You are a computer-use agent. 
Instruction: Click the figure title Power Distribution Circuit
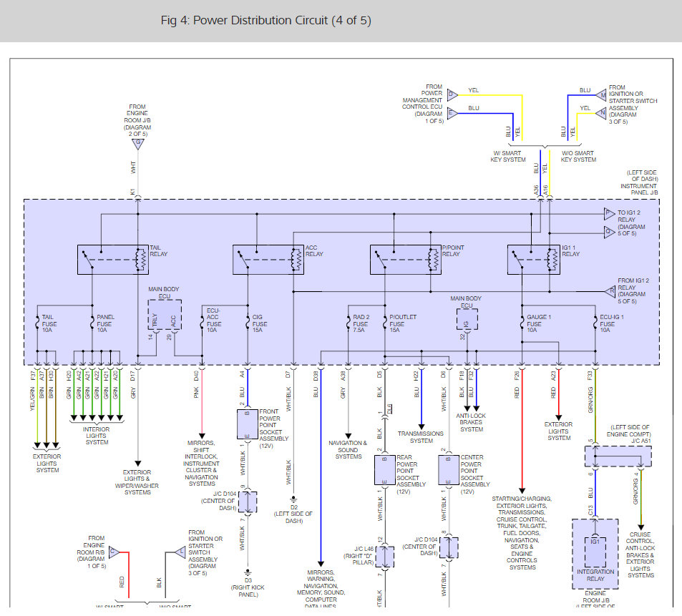point(266,20)
